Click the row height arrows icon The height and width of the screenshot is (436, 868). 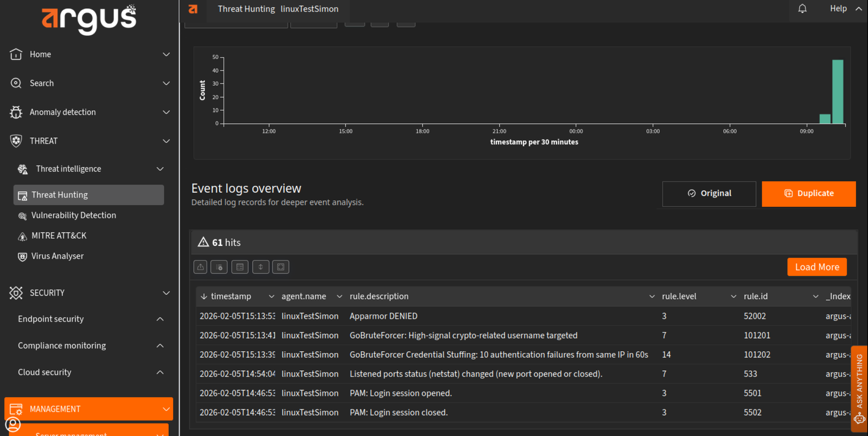pyautogui.click(x=260, y=267)
